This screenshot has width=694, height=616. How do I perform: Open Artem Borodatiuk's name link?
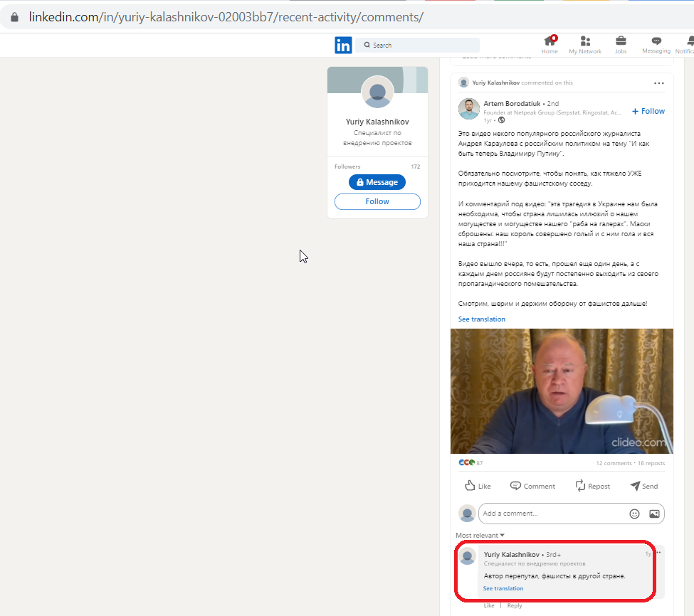tap(512, 103)
